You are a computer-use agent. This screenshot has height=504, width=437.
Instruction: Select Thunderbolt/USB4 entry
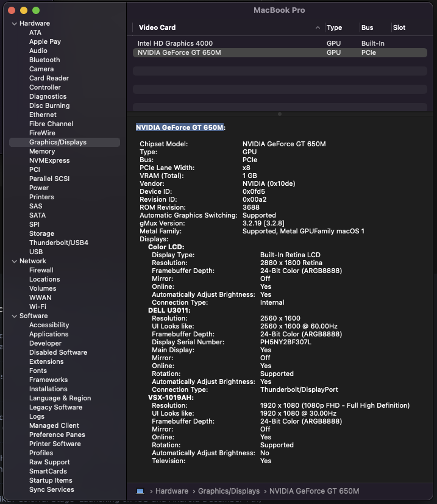click(x=59, y=243)
